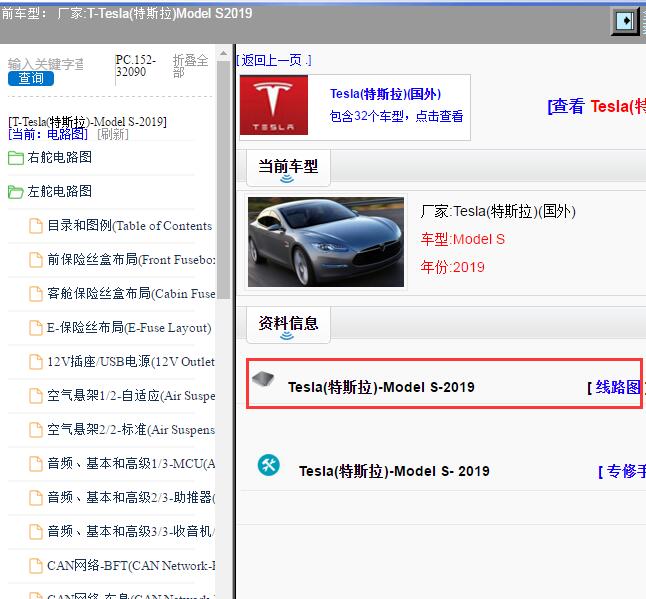Screen dimensions: 646x599
Task: Select 音频、基本和高级1/3-MCU tree item
Action: coord(131,464)
